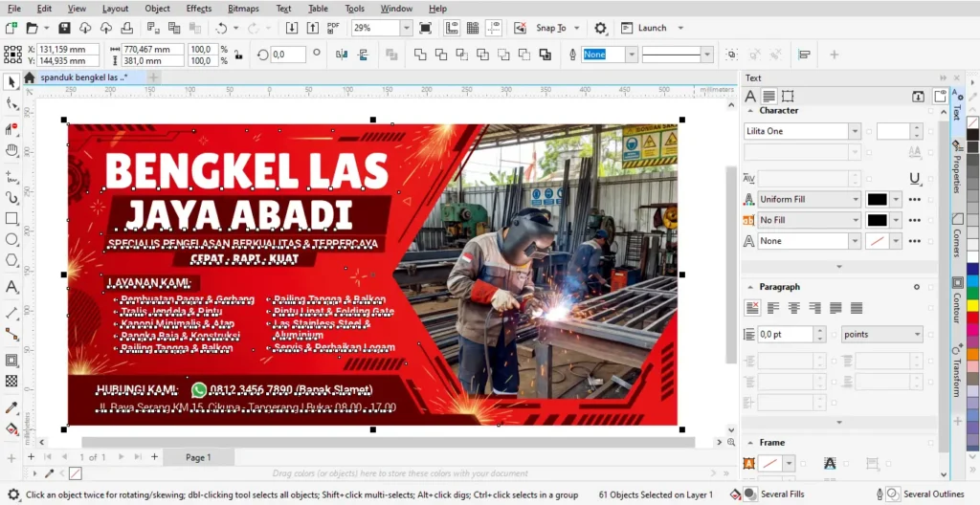Click the Print icon
Viewport: 980px width, 505px height.
(127, 28)
